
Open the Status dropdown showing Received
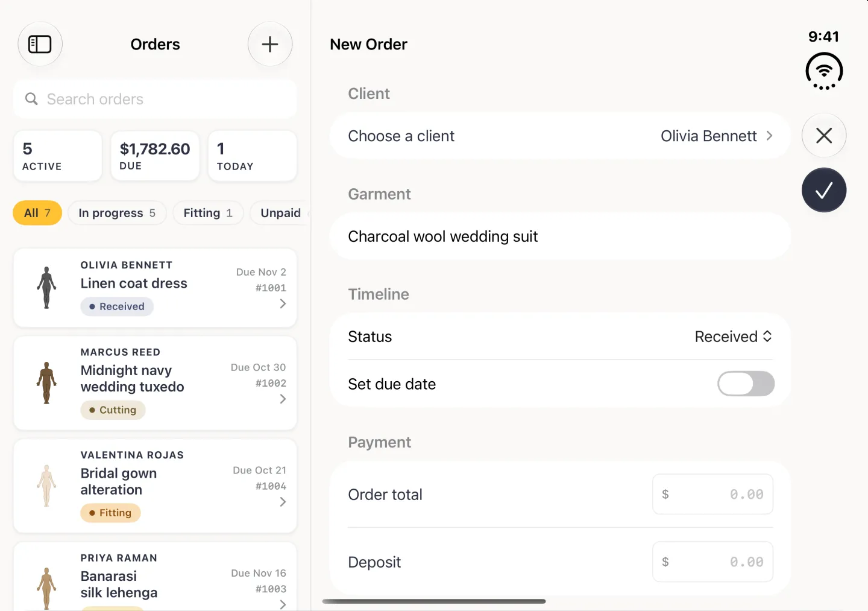[x=734, y=337]
